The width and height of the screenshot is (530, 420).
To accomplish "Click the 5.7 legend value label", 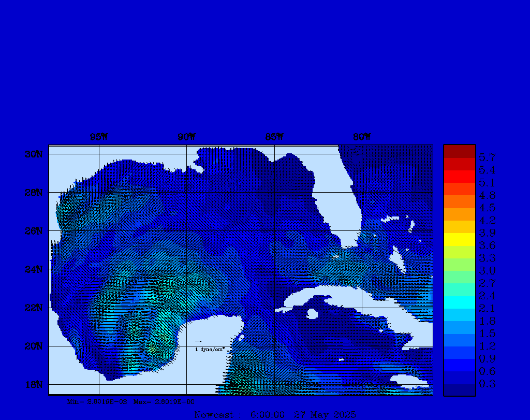I will 487,157.
